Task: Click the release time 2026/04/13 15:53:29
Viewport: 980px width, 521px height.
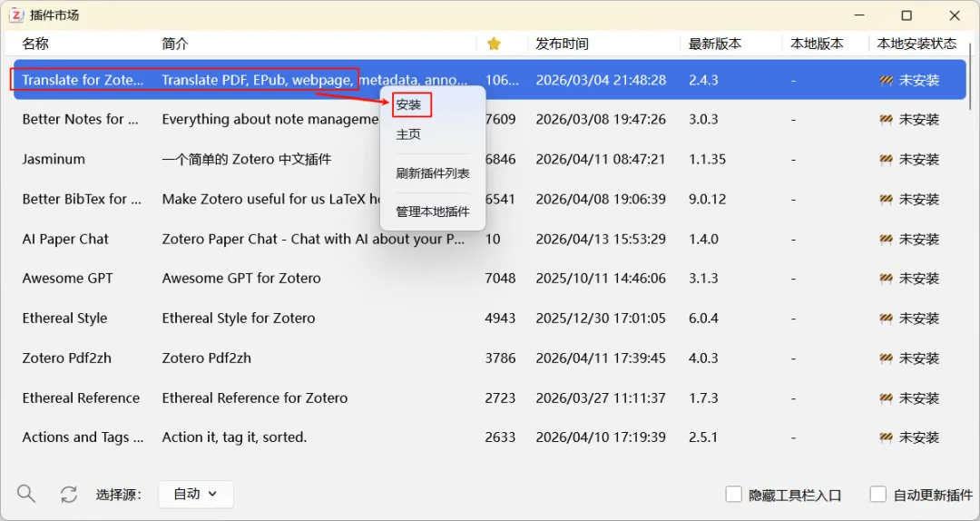Action: point(601,239)
